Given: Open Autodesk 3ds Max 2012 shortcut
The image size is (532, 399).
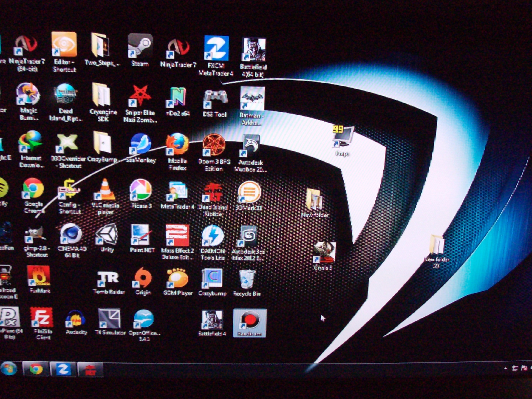Looking at the screenshot, I should click(x=248, y=243).
